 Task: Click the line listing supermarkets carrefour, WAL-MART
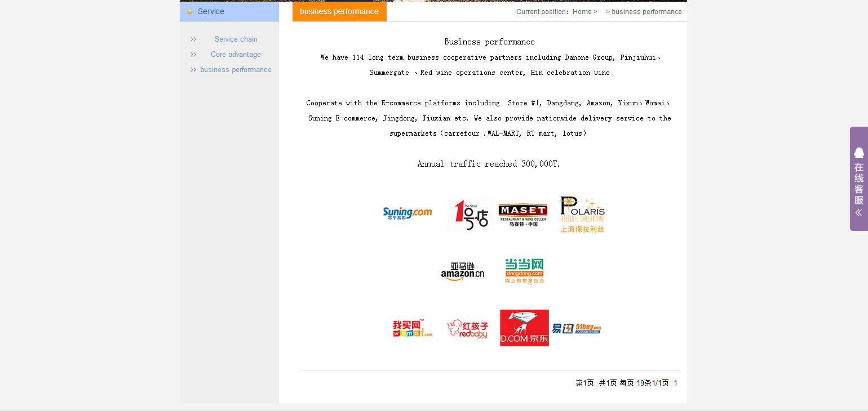[x=489, y=133]
